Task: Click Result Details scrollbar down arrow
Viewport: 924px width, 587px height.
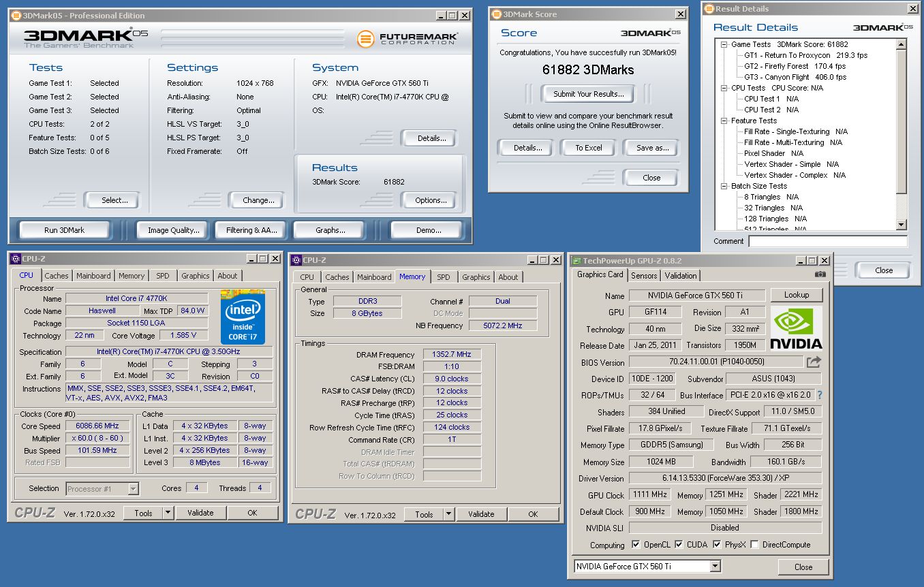Action: [x=902, y=224]
